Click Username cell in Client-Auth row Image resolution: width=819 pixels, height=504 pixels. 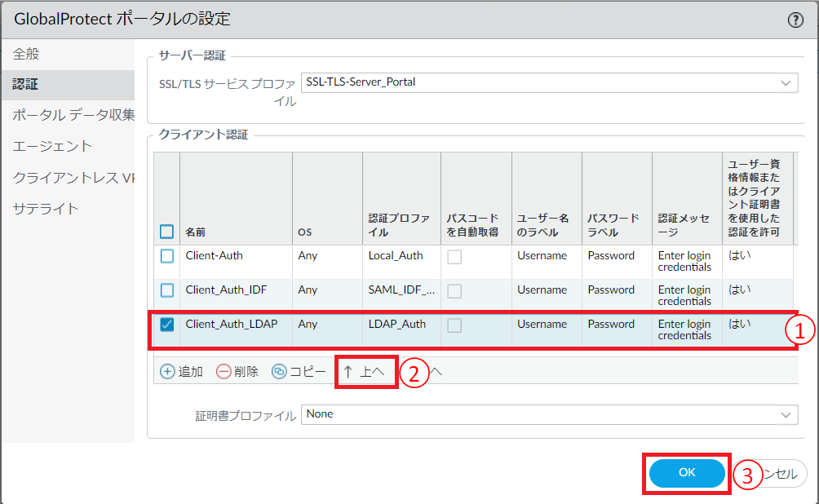542,255
